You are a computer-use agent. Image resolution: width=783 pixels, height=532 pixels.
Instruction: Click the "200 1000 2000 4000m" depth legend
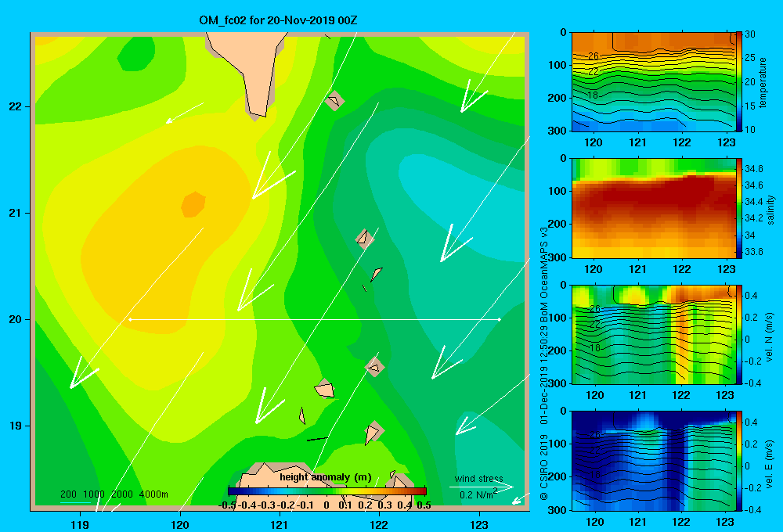point(114,494)
